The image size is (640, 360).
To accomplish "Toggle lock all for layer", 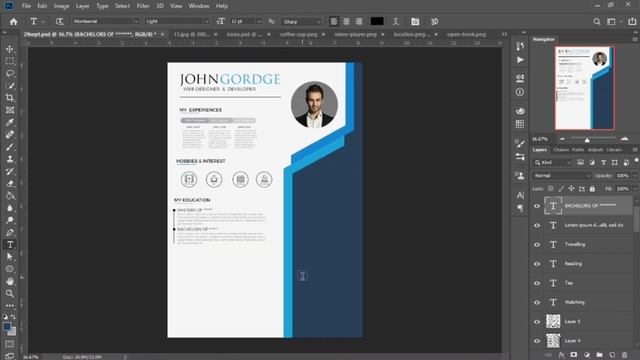I will (592, 189).
